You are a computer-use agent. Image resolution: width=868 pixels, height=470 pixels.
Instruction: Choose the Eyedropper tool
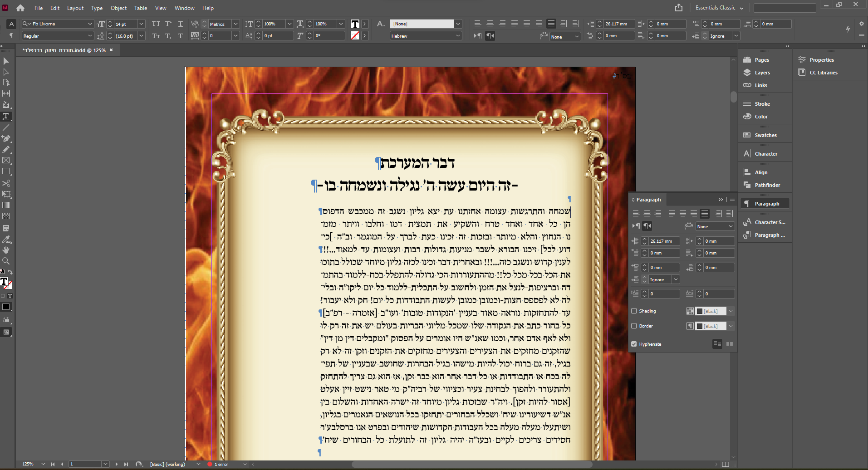6,239
